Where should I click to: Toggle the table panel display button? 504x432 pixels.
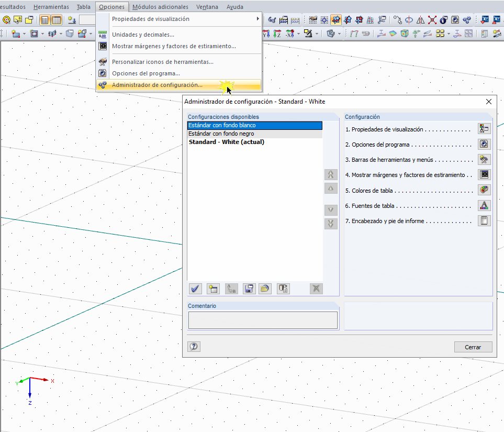click(x=56, y=20)
